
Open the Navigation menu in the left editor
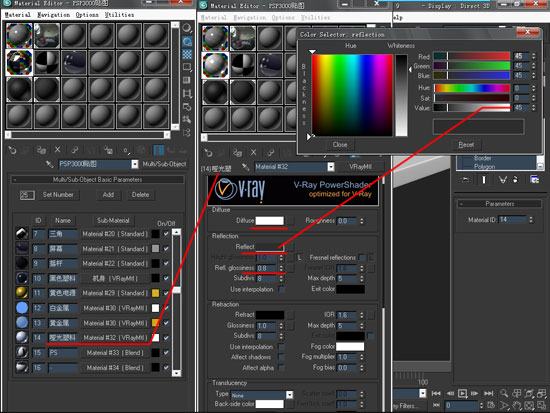click(53, 15)
